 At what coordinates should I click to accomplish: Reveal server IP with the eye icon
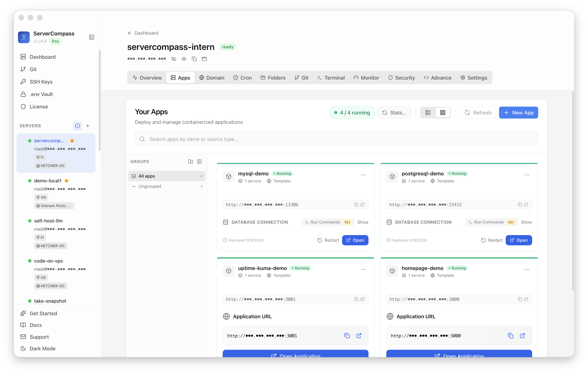click(184, 59)
